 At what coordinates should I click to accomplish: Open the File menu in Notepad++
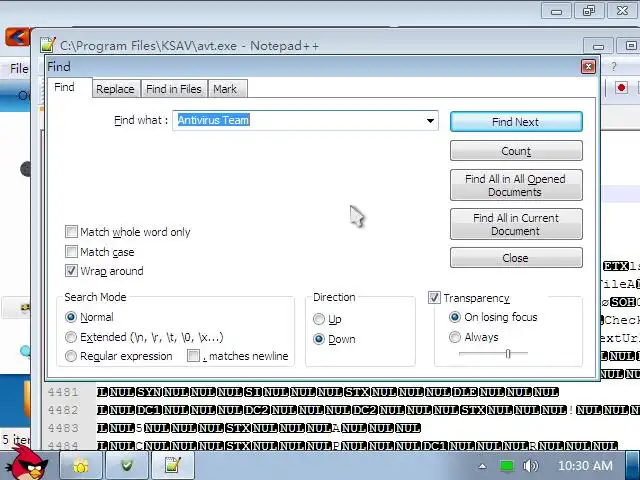point(19,69)
